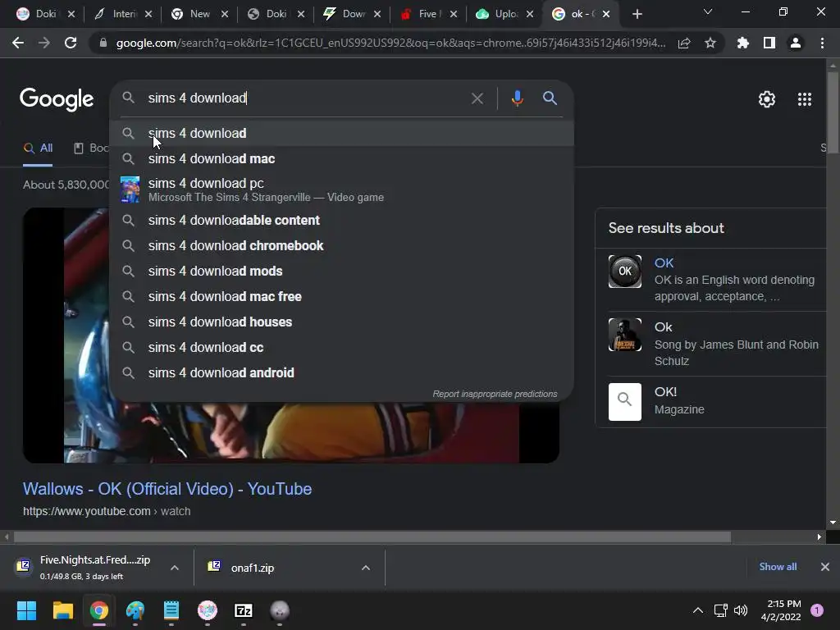
Task: Click the horizontal scrollbar
Action: point(372,536)
